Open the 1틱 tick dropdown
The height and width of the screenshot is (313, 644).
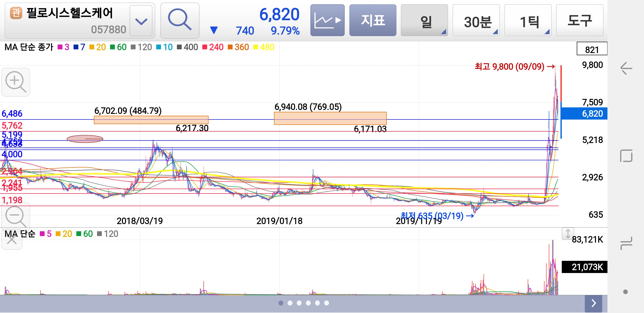point(528,20)
